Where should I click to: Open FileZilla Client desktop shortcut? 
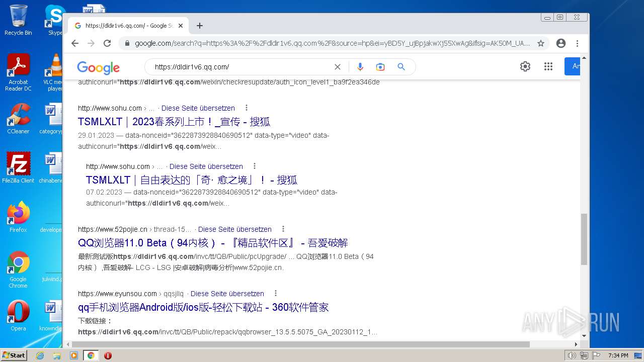tap(18, 168)
